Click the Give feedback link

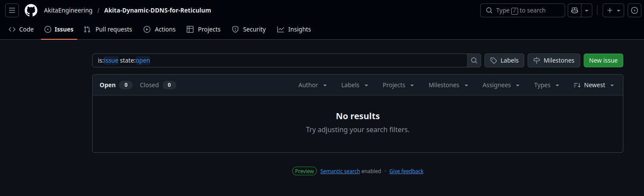click(x=406, y=171)
